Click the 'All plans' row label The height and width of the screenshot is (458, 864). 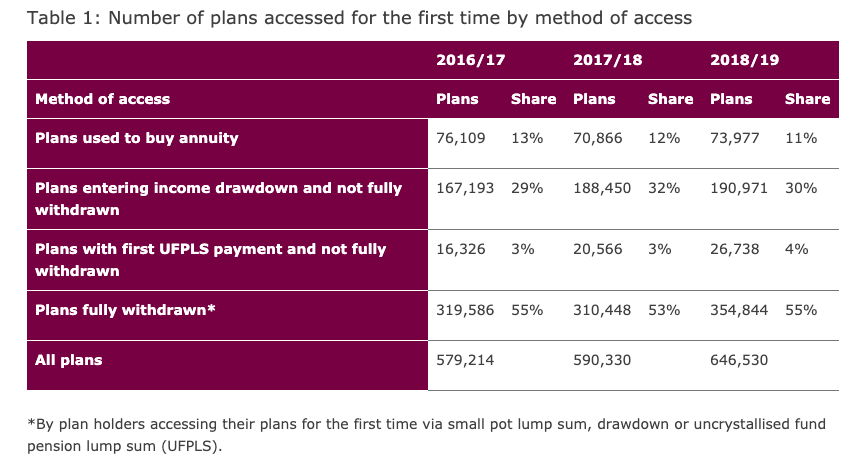(x=68, y=360)
